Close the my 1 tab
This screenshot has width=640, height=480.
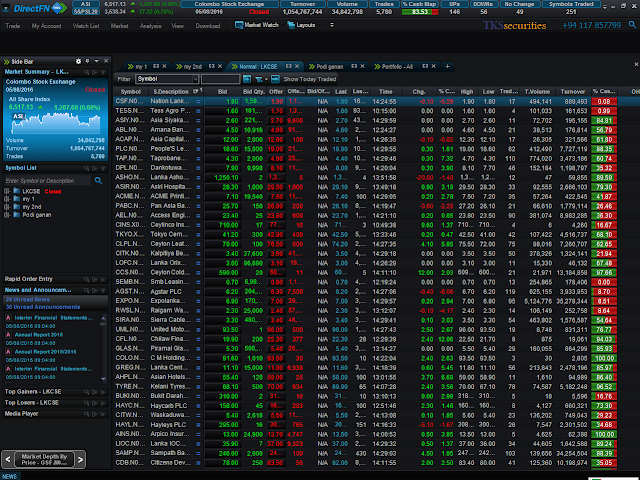pyautogui.click(x=164, y=66)
